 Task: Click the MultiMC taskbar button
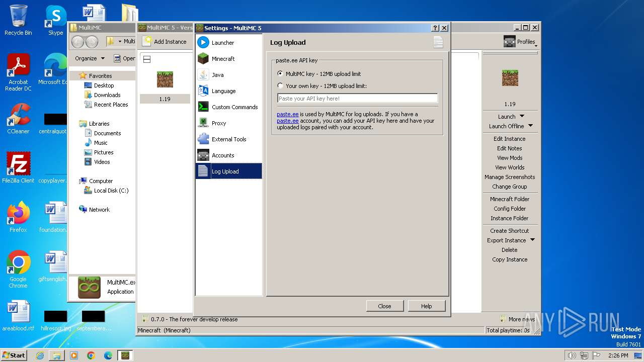[125, 355]
